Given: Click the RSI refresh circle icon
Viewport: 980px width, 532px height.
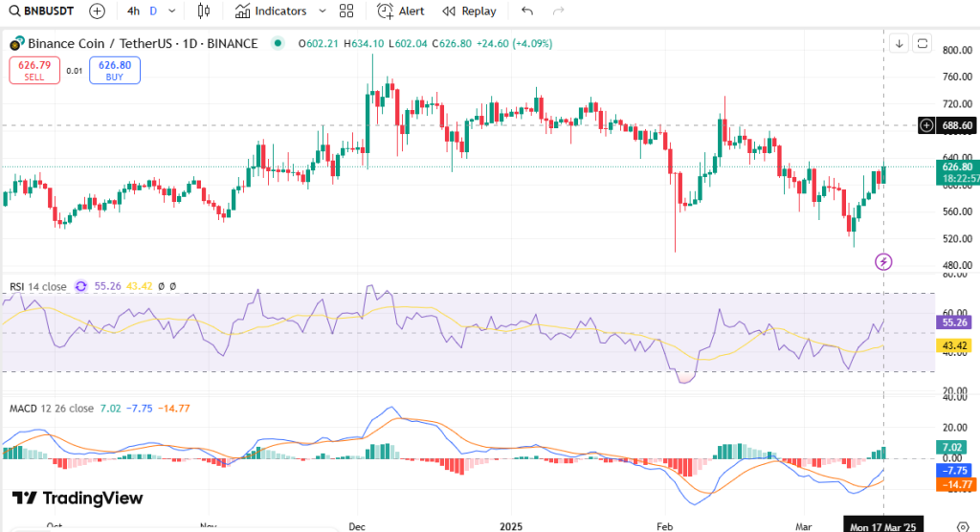Looking at the screenshot, I should pyautogui.click(x=80, y=286).
